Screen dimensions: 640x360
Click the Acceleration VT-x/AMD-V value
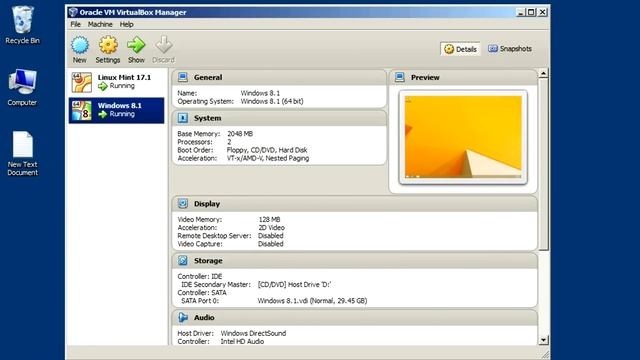coord(268,158)
